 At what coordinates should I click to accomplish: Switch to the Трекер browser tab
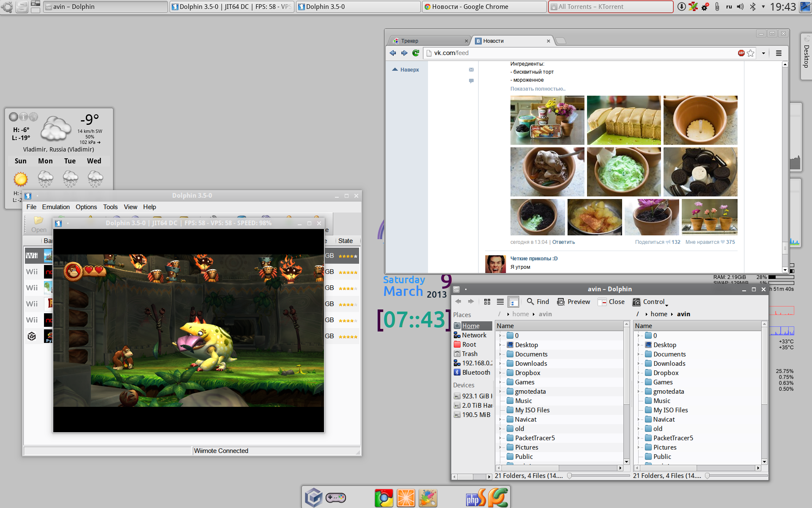pyautogui.click(x=427, y=41)
